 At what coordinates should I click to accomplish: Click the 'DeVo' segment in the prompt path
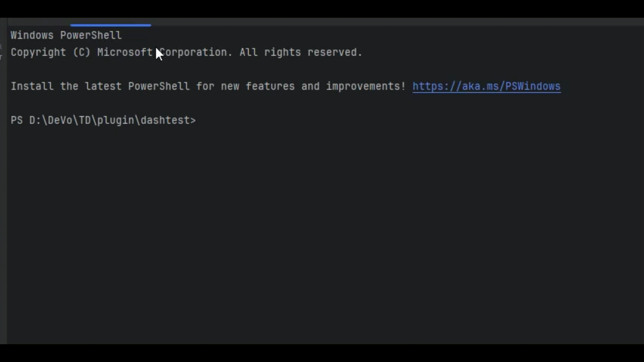60,120
